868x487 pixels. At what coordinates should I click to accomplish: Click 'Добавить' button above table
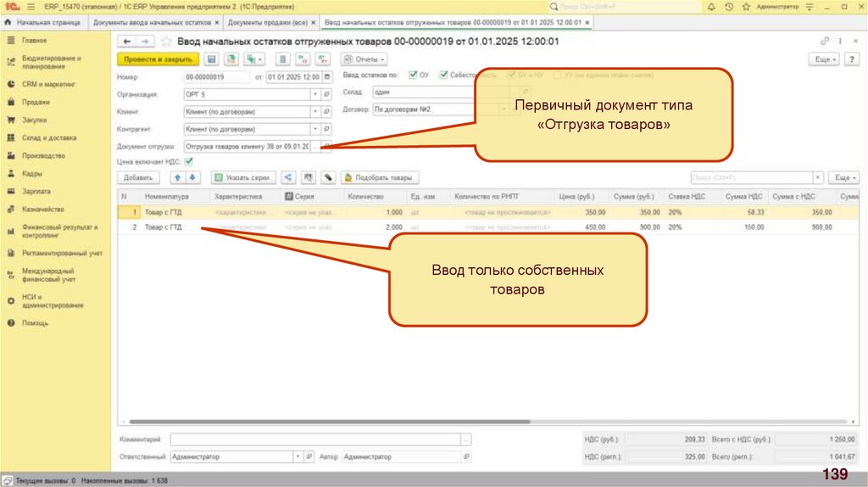point(138,178)
